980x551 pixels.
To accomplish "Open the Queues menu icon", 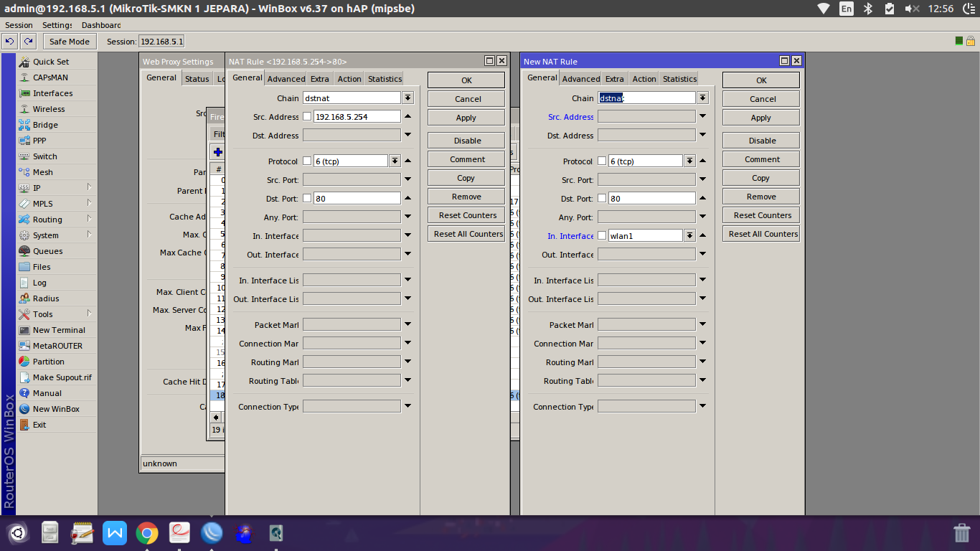I will click(24, 251).
